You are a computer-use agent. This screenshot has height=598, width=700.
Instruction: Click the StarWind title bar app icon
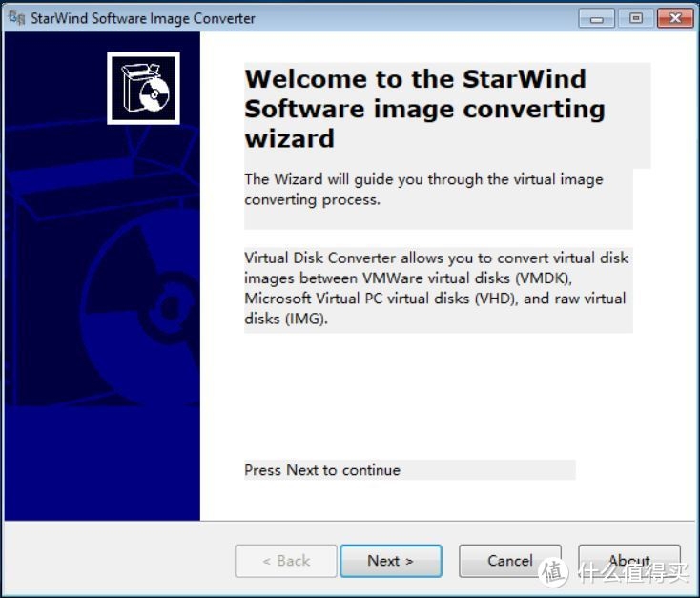[x=17, y=18]
